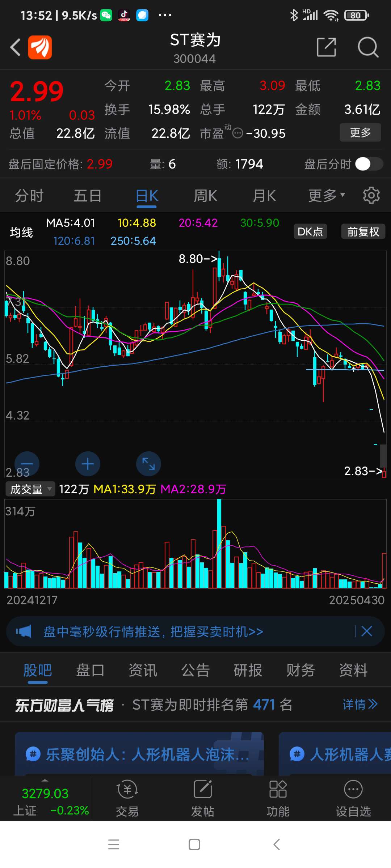Screen dimensions: 391x868
Task: Tap MA5:4.01 moving average value
Action: click(x=71, y=223)
